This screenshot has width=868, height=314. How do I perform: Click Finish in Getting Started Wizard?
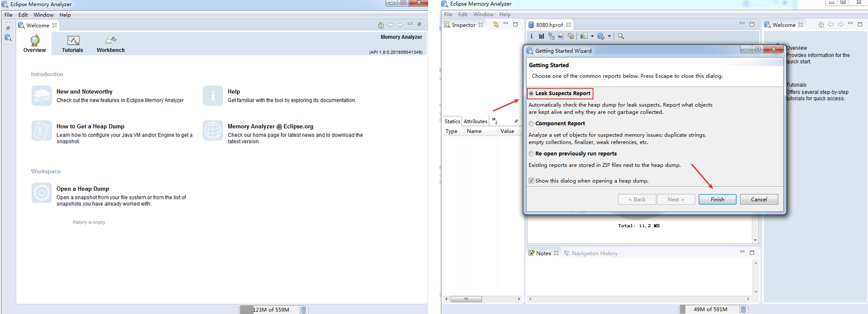point(717,200)
